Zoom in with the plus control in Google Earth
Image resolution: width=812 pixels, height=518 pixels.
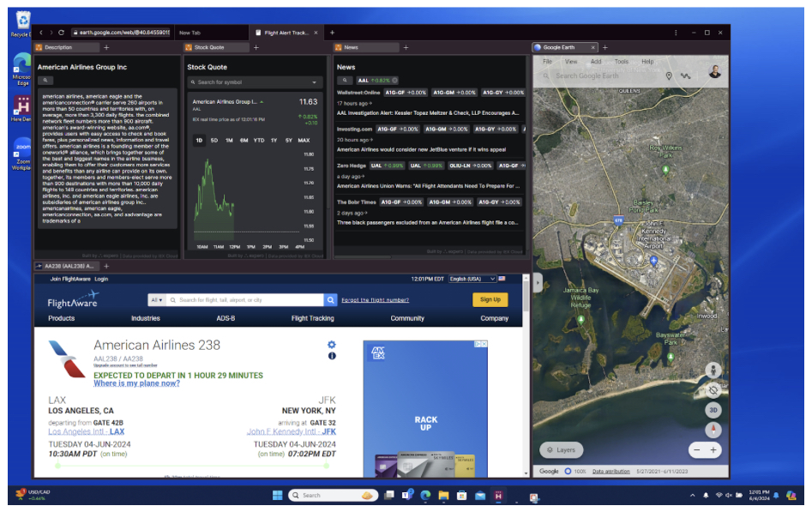point(713,449)
